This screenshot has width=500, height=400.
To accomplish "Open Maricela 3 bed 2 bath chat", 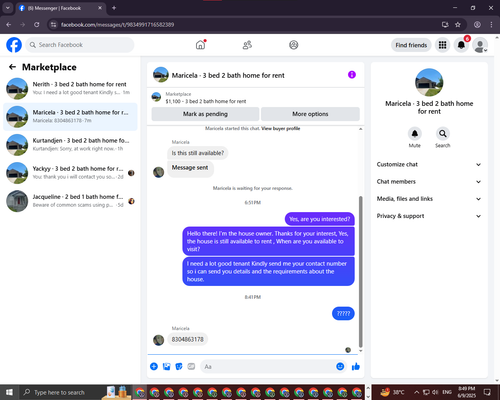I will click(x=70, y=117).
